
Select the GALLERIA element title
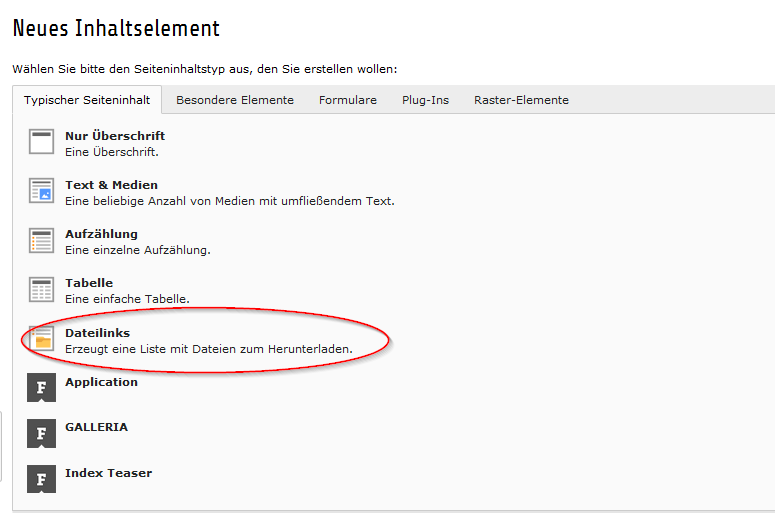(96, 427)
